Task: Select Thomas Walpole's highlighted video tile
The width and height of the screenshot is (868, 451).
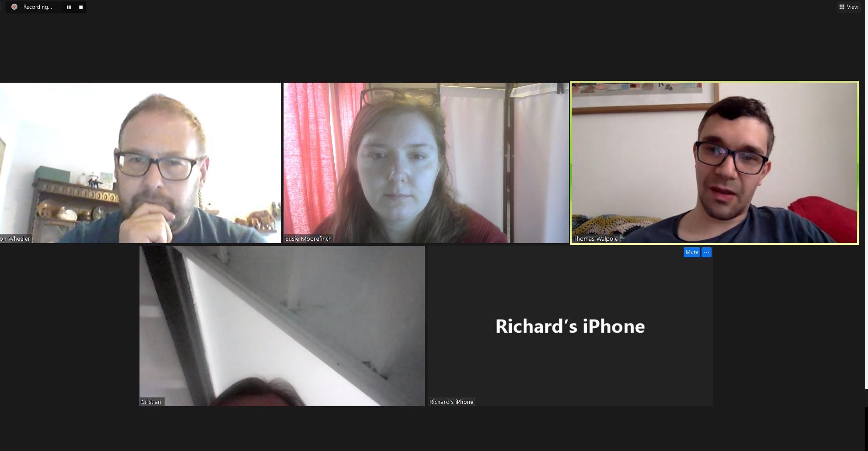Action: pos(714,163)
